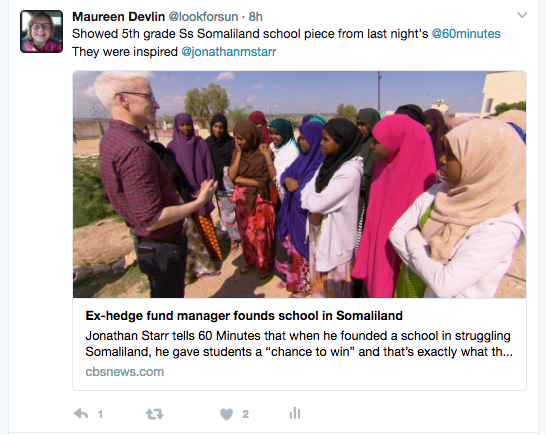Click the like count number 2
546x435 pixels.
pos(245,414)
